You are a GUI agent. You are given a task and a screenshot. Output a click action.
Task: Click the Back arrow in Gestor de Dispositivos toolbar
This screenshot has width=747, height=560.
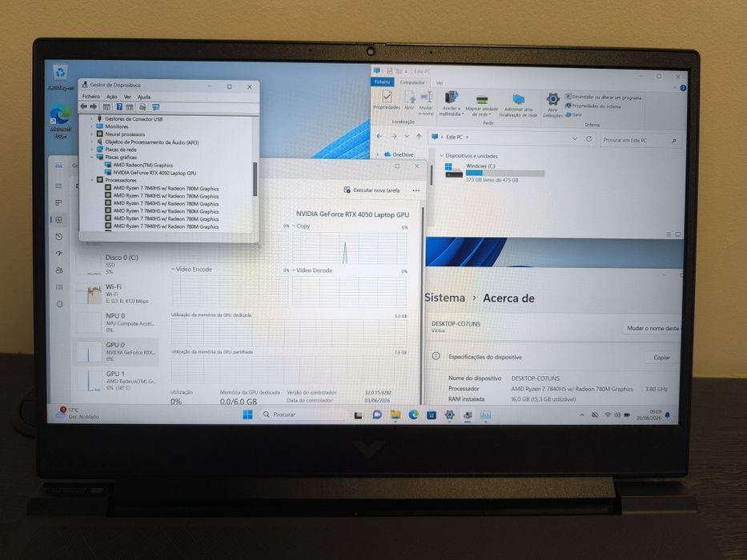pos(84,106)
